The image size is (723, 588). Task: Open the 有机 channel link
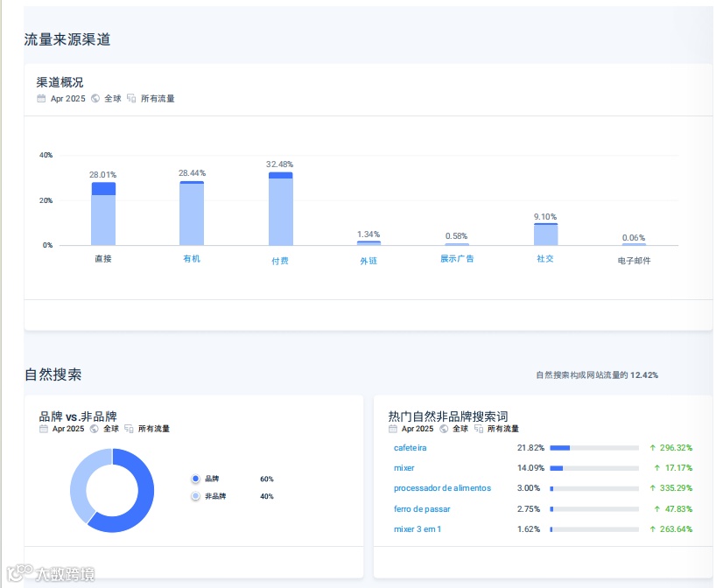(x=192, y=258)
